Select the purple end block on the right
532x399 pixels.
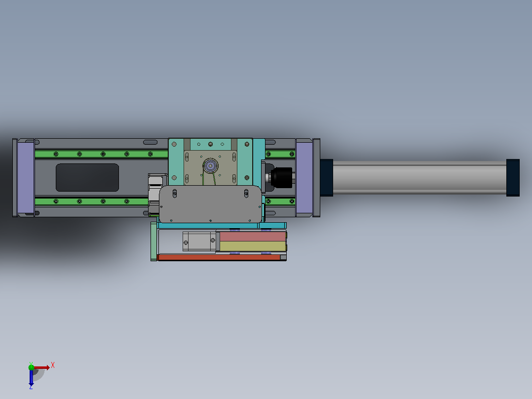pyautogui.click(x=304, y=178)
